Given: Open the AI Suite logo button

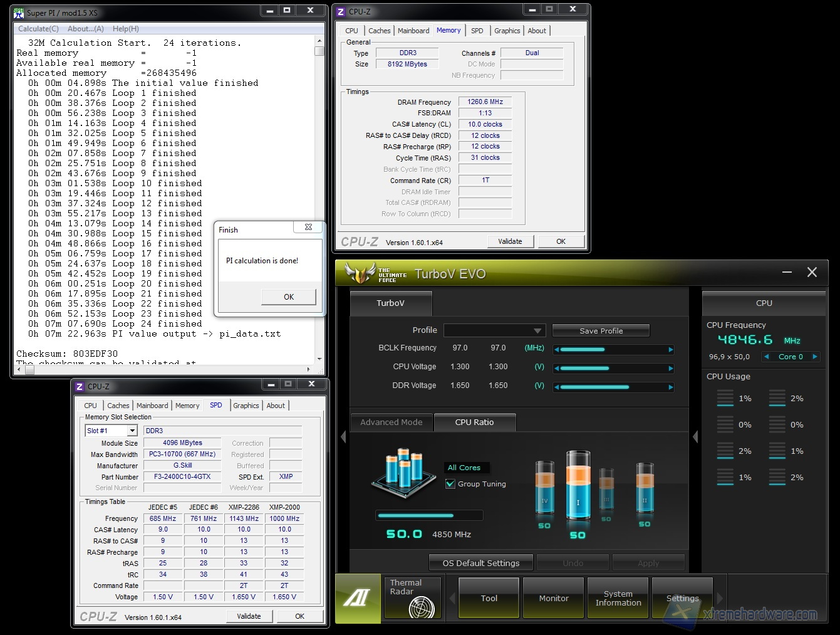Looking at the screenshot, I should (x=358, y=598).
